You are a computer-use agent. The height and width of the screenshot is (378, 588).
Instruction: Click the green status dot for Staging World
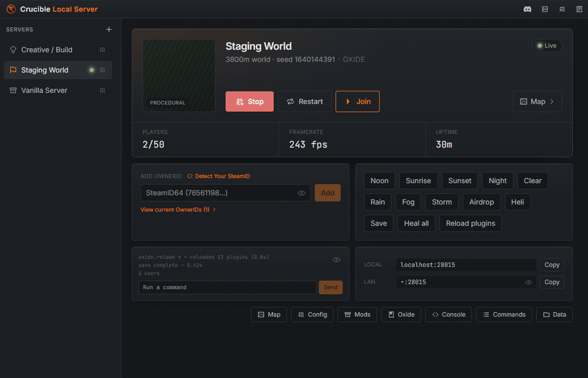pos(91,70)
